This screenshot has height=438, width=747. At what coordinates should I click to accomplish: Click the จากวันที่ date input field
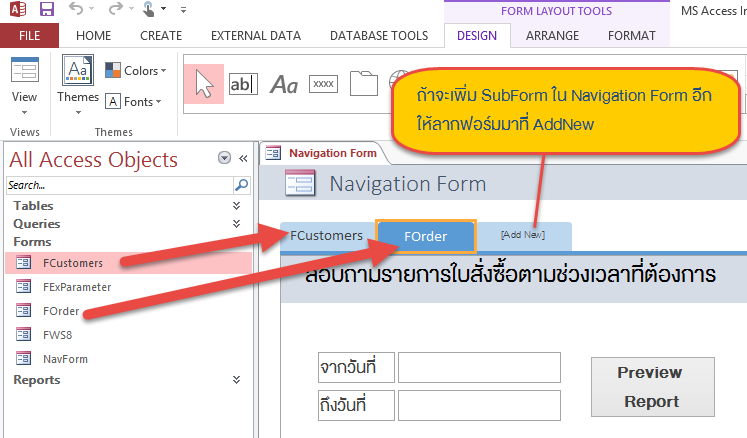pos(479,367)
